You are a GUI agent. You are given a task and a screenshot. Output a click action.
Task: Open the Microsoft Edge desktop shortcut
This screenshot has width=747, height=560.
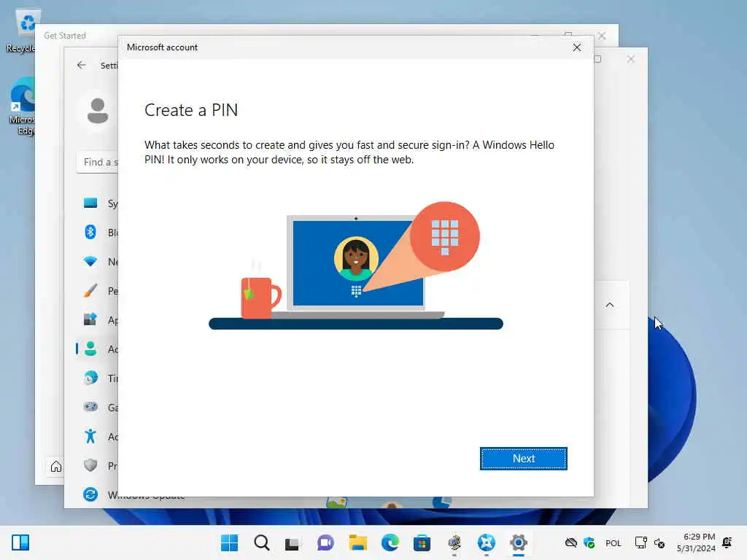(21, 107)
